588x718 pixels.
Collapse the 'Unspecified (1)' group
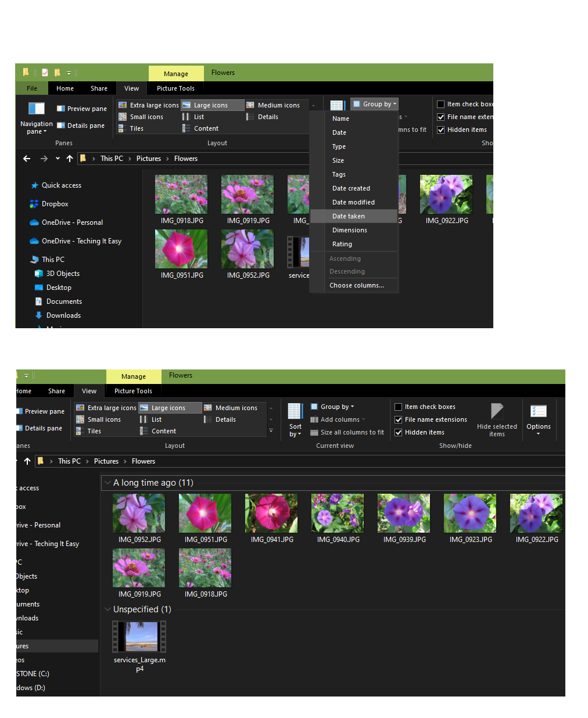tap(107, 609)
